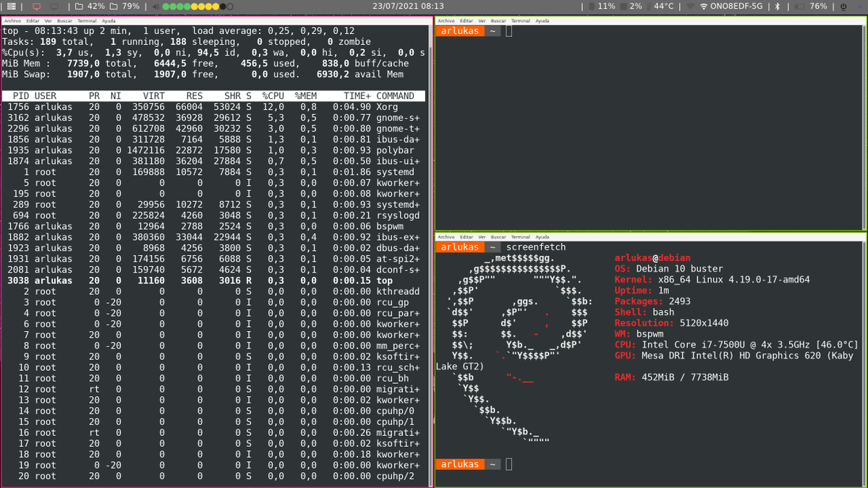Click the CPU Intel Core i7-7500U line

[736, 345]
